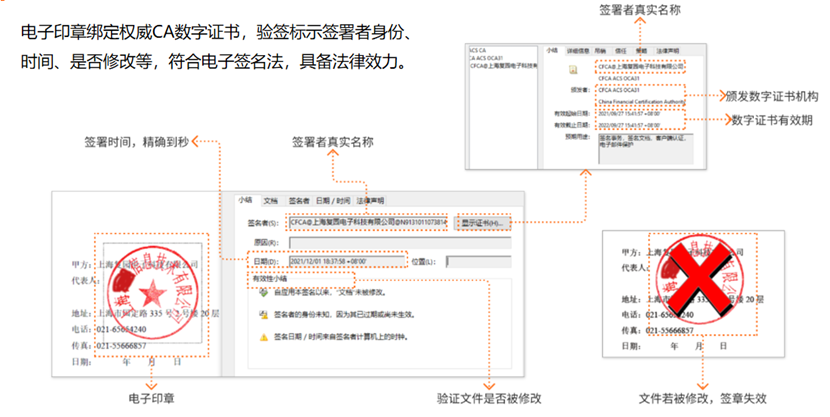830x417 pixels.
Task: Select ACS CA root in certificate chain tree
Action: [x=477, y=50]
